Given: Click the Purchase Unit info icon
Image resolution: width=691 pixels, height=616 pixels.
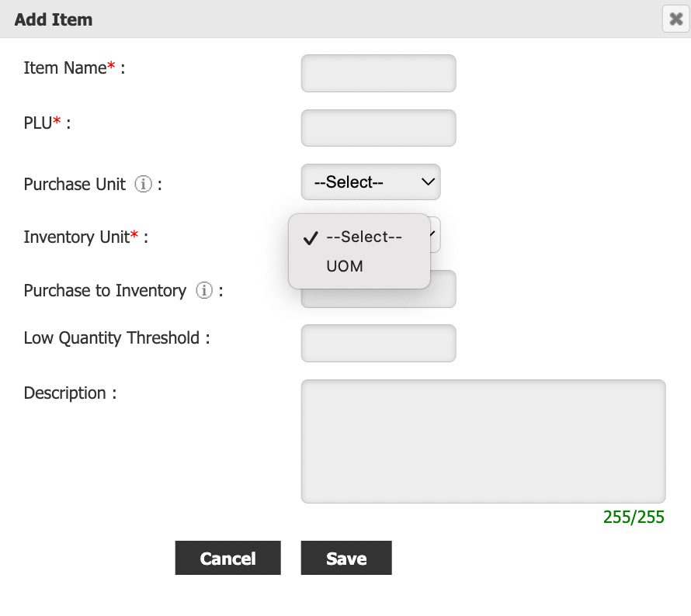Looking at the screenshot, I should click(x=143, y=184).
